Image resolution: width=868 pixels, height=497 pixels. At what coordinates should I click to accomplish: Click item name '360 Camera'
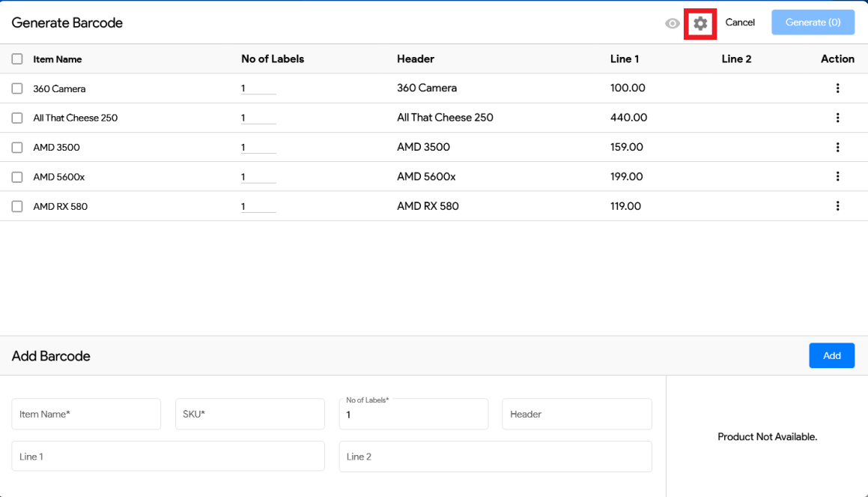[59, 88]
